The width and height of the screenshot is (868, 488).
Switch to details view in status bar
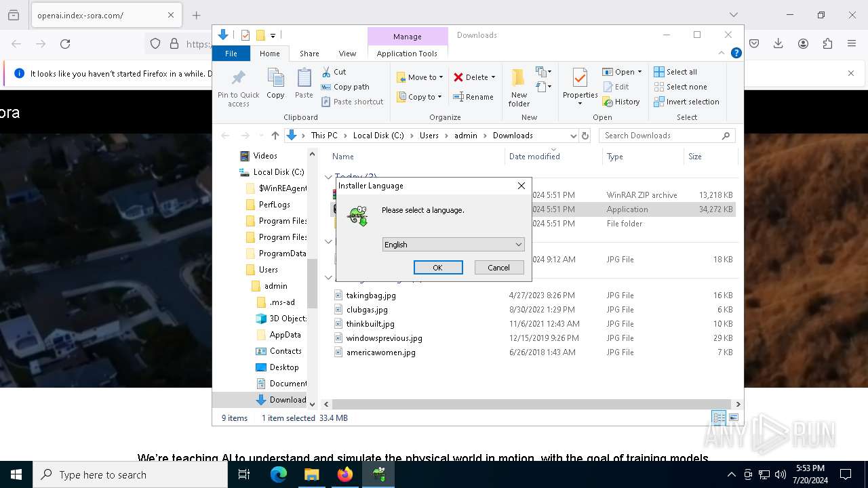click(x=719, y=418)
